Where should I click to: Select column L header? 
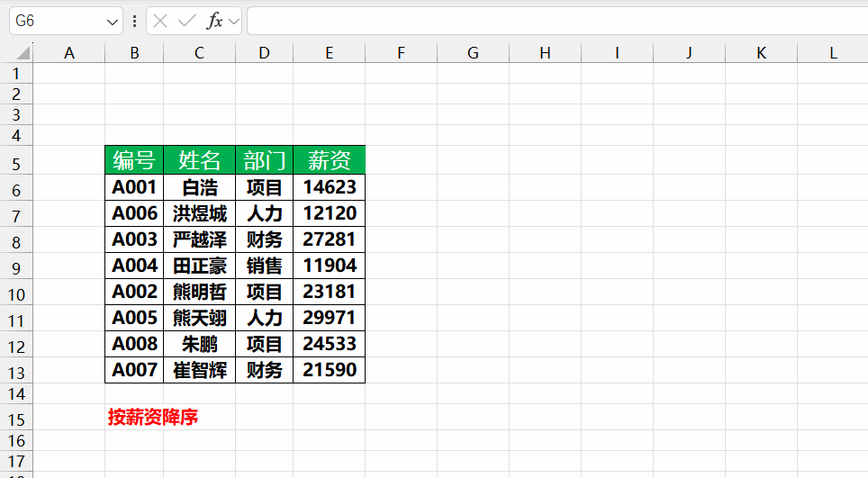[x=833, y=53]
